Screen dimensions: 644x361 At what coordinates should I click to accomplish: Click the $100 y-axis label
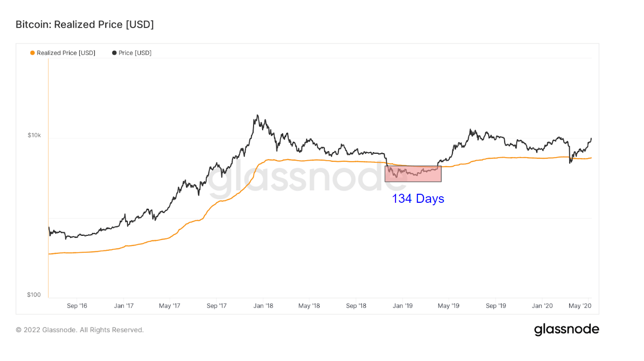click(x=34, y=295)
